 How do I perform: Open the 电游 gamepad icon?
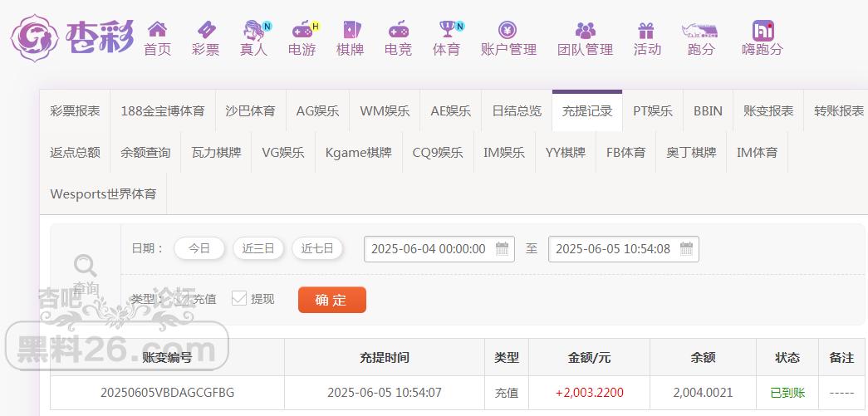pos(302,30)
